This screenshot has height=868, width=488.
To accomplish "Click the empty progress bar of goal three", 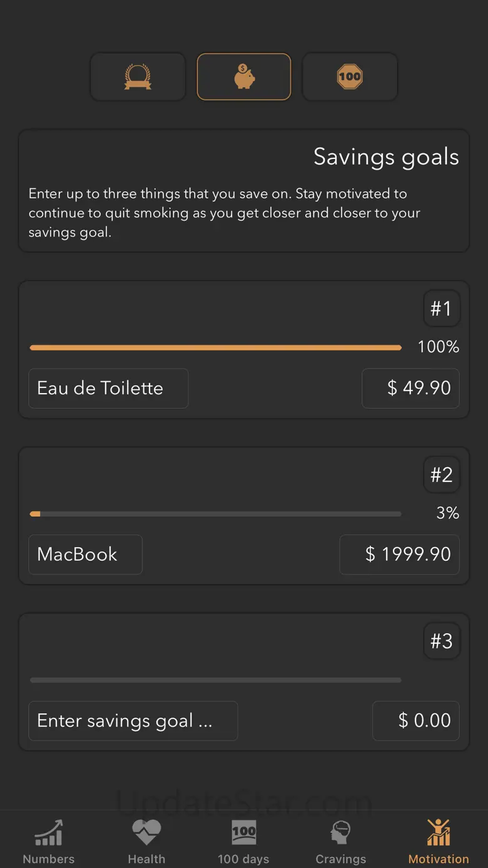I will 216,680.
